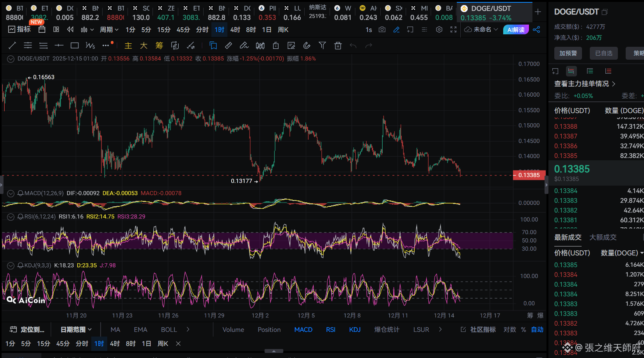Viewport: 644px width, 358px height.
Task: Switch to the 大额成交 tab
Action: click(603, 237)
